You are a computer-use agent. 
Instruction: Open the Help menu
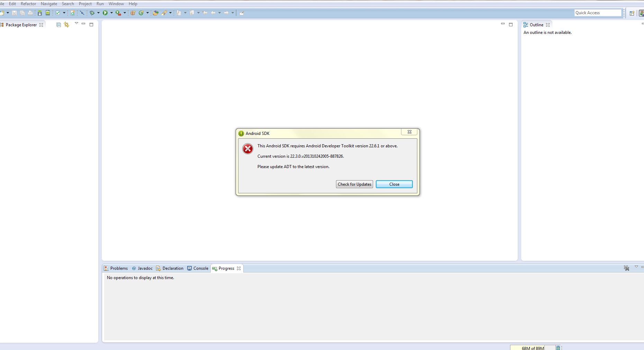133,4
